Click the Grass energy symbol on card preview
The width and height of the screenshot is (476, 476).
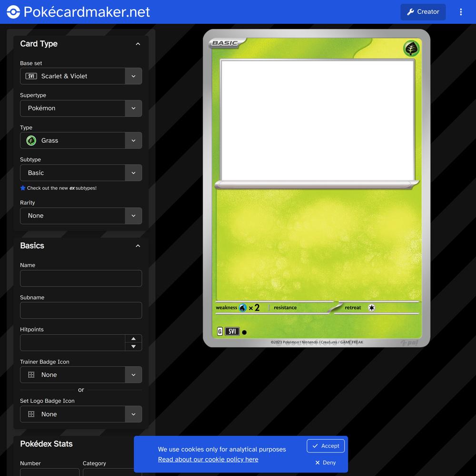tap(411, 49)
